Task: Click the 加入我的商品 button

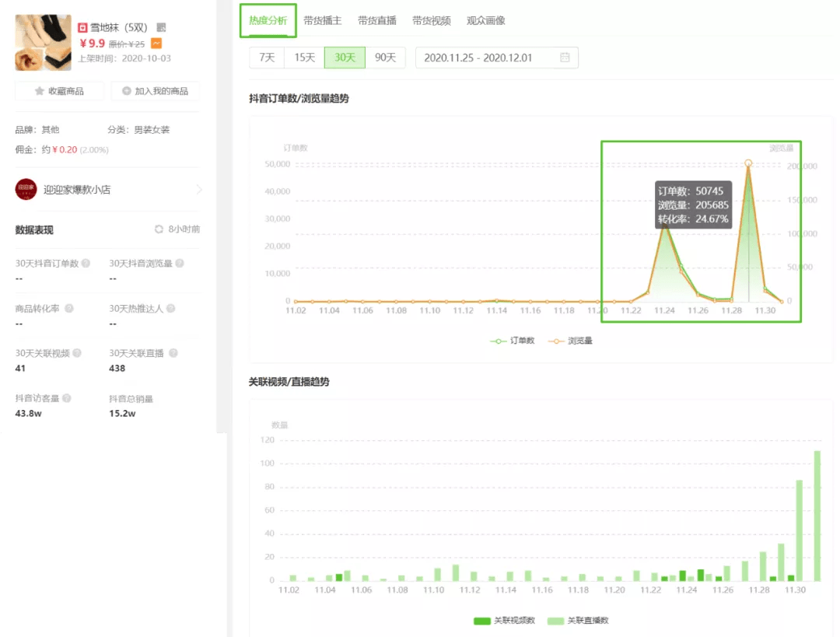Action: 155,91
